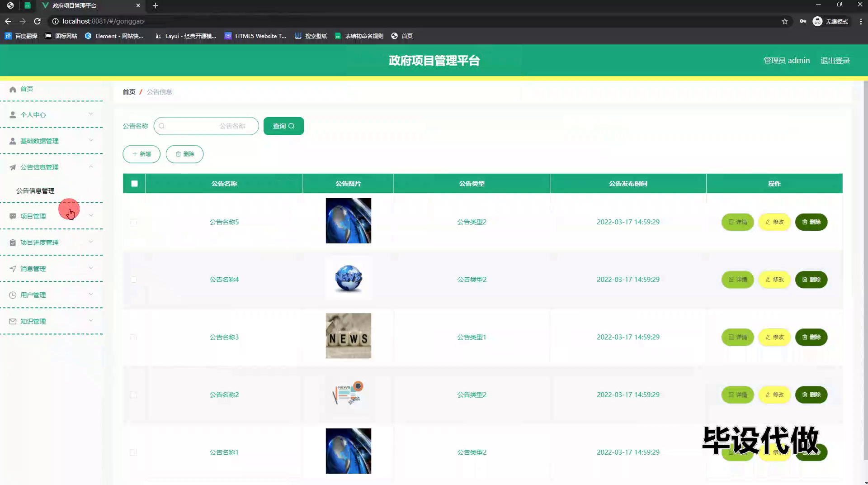Open 搜索壁纸 bookmark
Image resolution: width=868 pixels, height=485 pixels.
tap(311, 36)
